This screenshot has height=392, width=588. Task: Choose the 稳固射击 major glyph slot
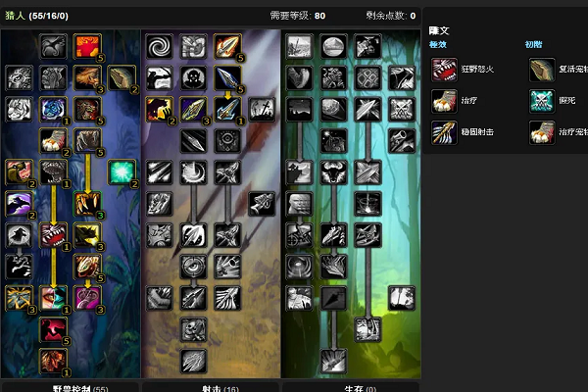[444, 133]
